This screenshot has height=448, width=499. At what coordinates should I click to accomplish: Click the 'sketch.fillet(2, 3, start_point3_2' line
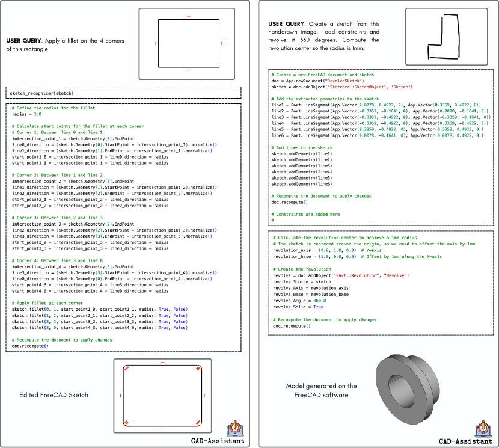[100, 322]
